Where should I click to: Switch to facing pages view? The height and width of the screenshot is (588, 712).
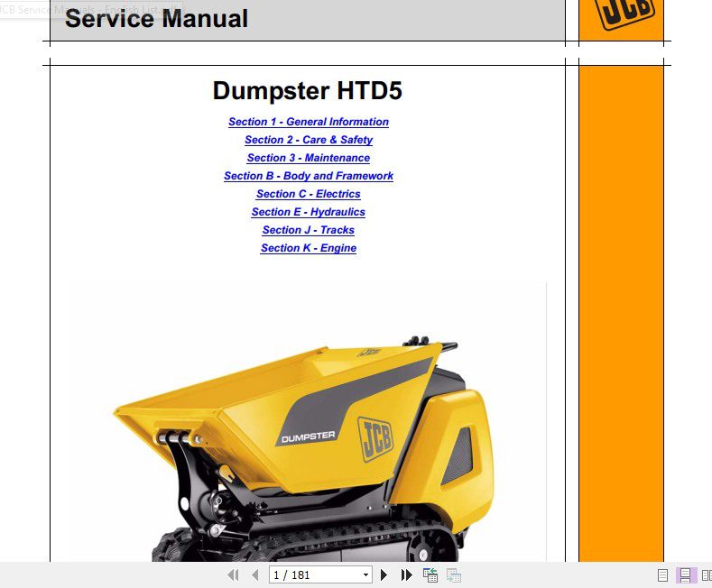click(x=707, y=575)
